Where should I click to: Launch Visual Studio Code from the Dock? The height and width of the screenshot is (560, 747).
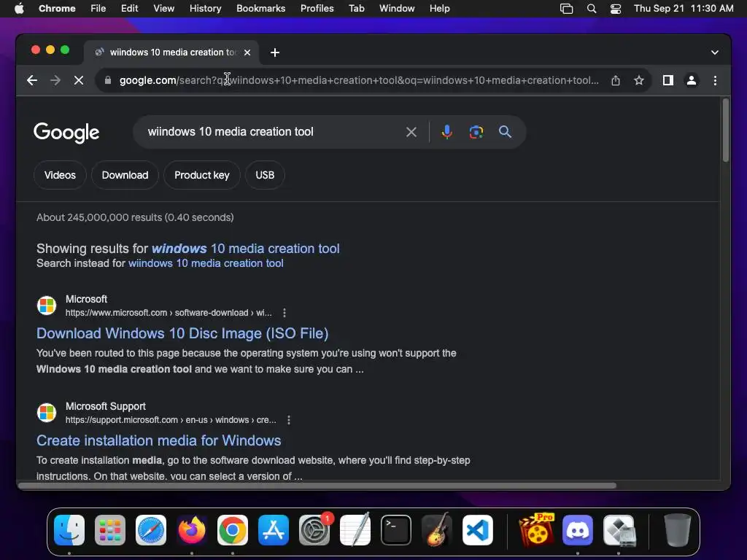coord(478,530)
